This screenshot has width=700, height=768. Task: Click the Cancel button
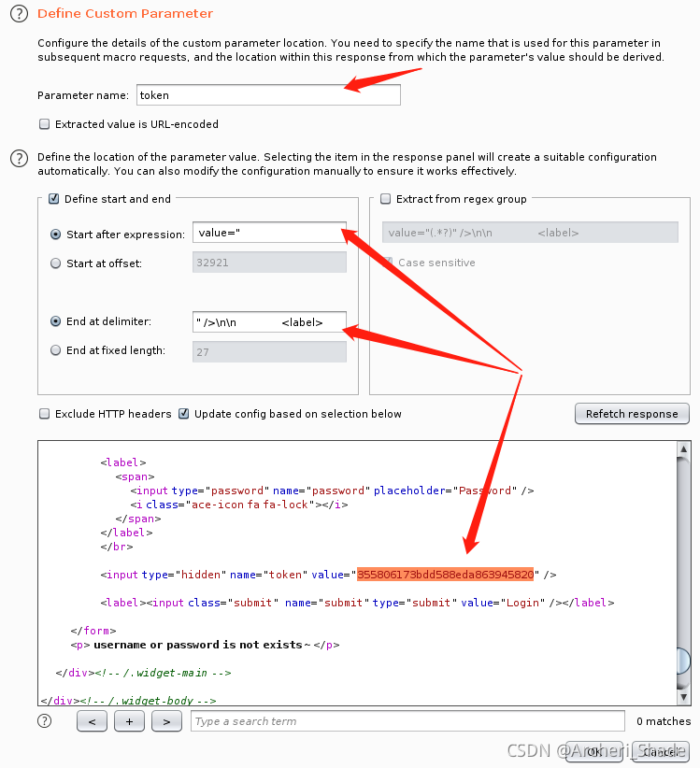pyautogui.click(x=661, y=751)
